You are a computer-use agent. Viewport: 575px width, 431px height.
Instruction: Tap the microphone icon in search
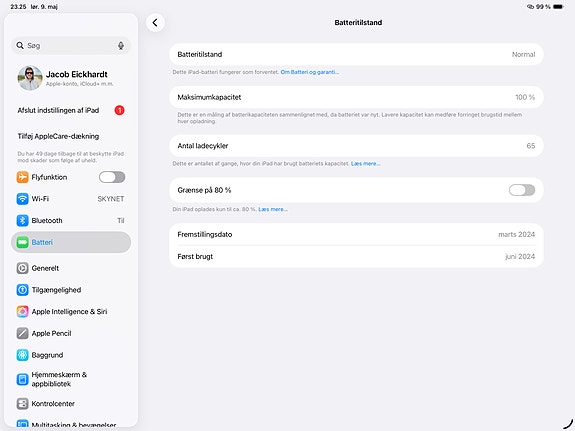121,45
